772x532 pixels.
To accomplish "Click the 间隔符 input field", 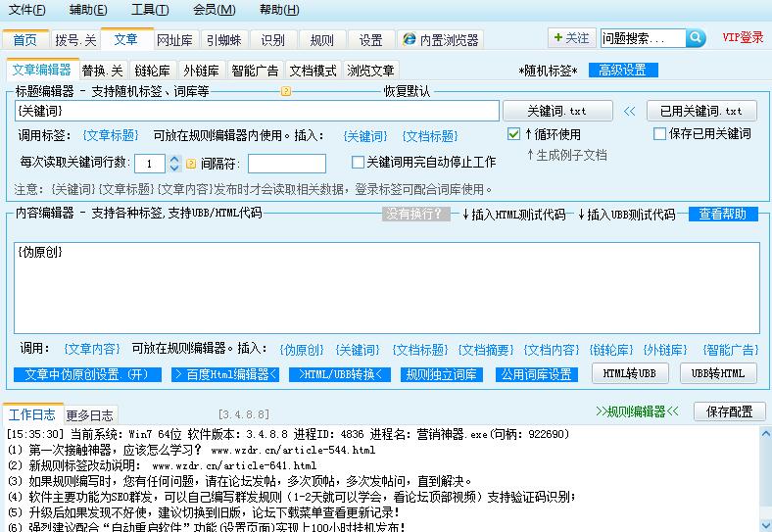I will pos(286,164).
